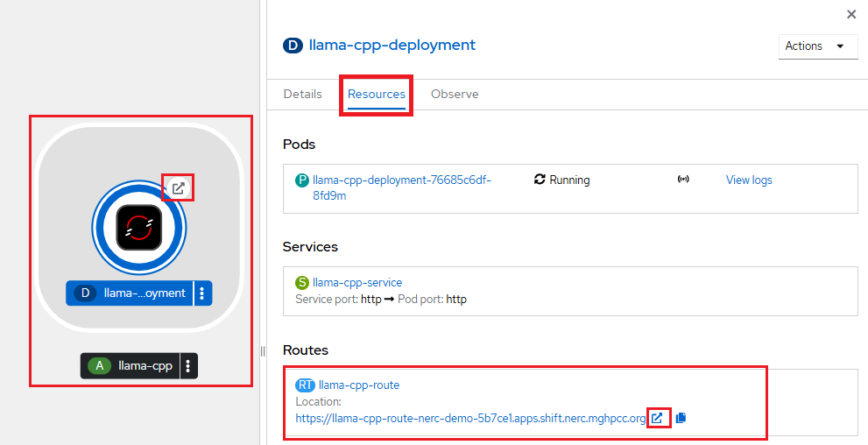The width and height of the screenshot is (868, 445).
Task: Click View logs link for pod
Action: point(749,180)
